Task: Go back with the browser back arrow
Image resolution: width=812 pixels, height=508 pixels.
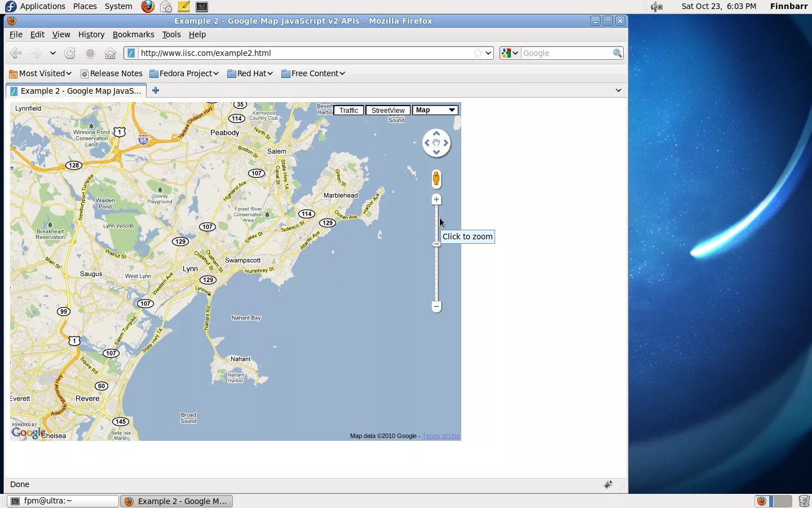Action: click(x=16, y=53)
